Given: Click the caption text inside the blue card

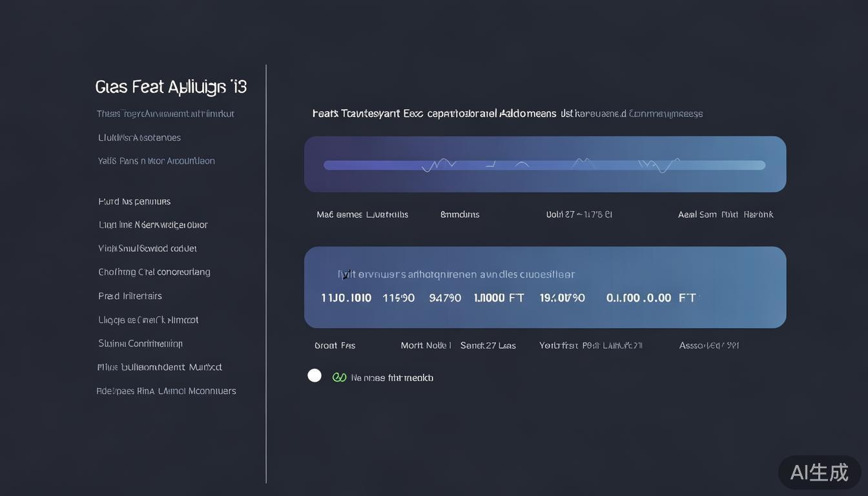Looking at the screenshot, I should 456,274.
